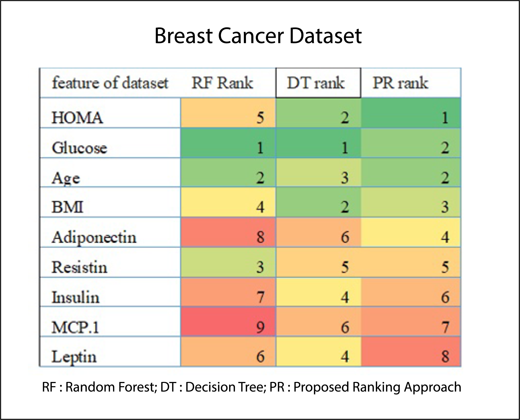Click the MCP.1 feature cell
Screen dimensions: 520x420
(x=75, y=327)
